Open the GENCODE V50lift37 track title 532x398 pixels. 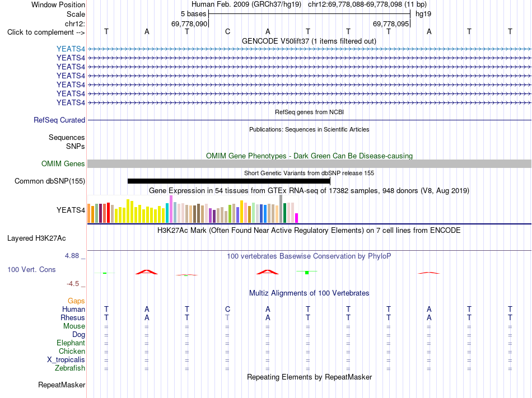click(x=309, y=41)
